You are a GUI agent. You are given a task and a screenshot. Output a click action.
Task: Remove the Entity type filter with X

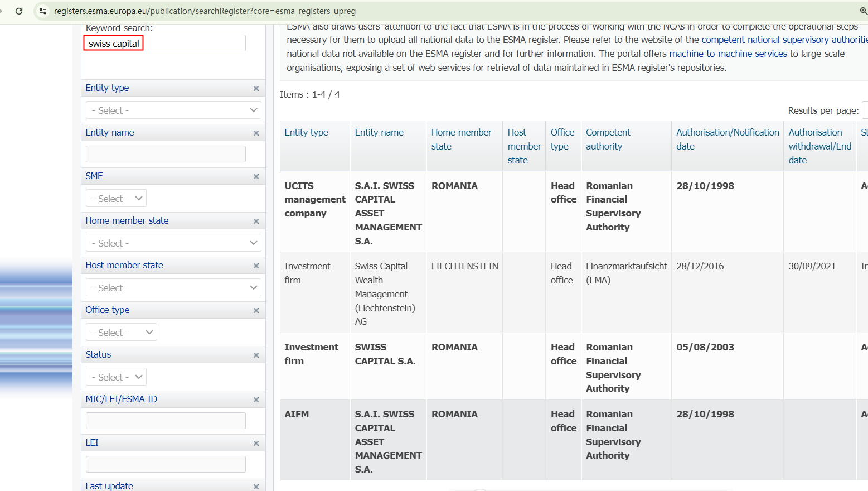click(x=256, y=88)
